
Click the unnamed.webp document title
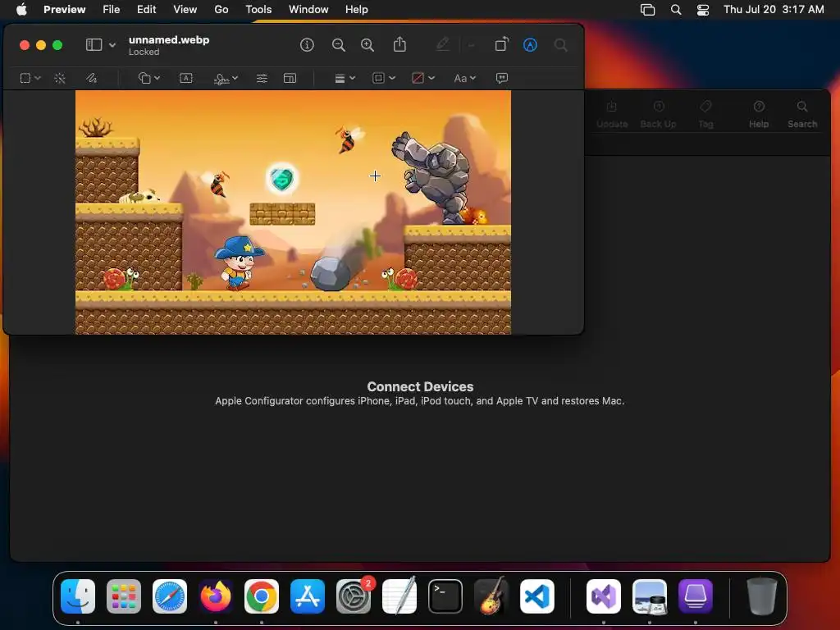coord(169,39)
